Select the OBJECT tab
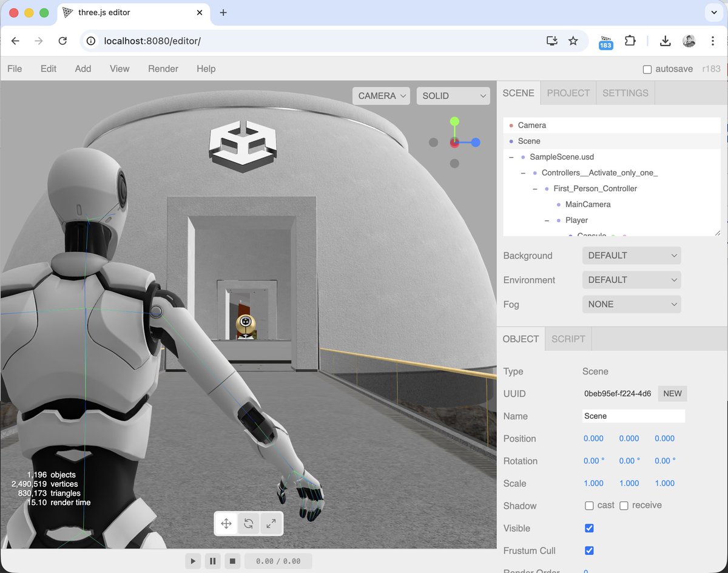This screenshot has height=573, width=728. pos(521,339)
